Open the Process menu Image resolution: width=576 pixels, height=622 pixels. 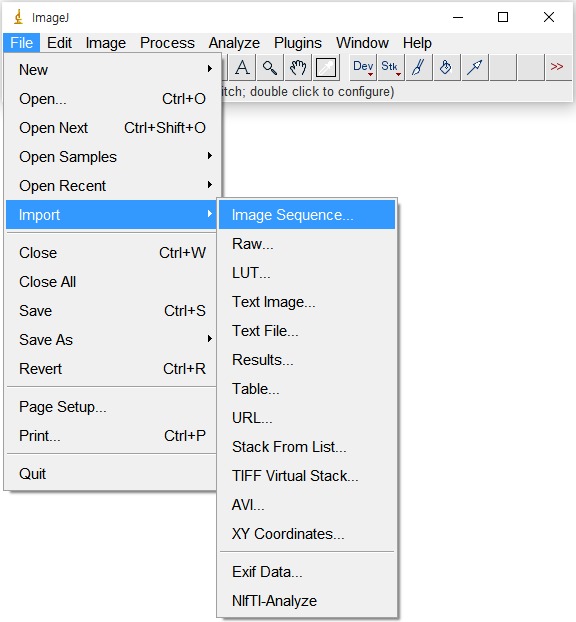(167, 43)
